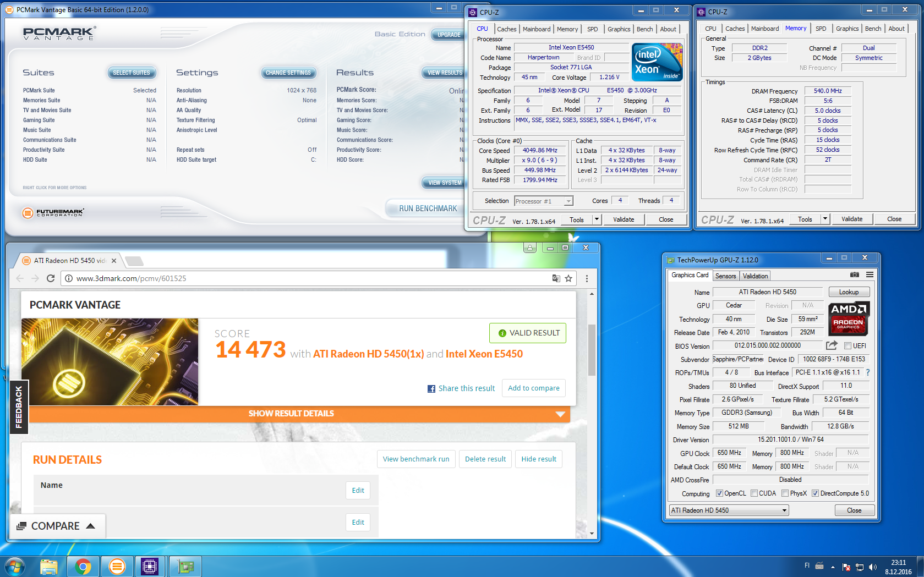
Task: Reload the 3dmark page in Chrome
Action: [x=51, y=278]
